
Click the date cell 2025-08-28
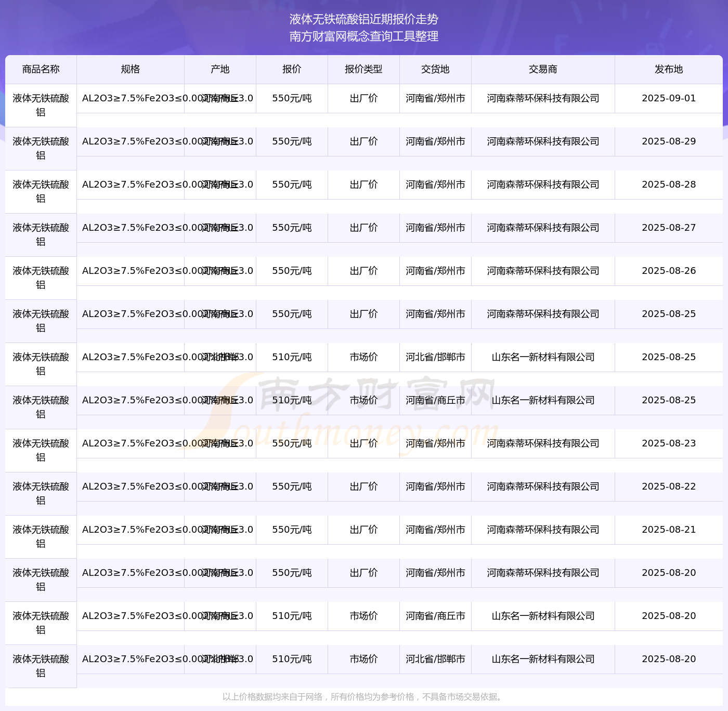669,185
